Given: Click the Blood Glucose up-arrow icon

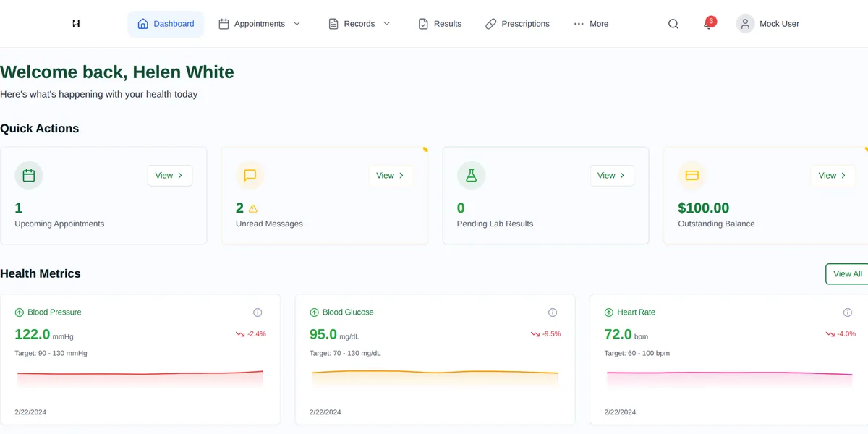Looking at the screenshot, I should click(315, 312).
